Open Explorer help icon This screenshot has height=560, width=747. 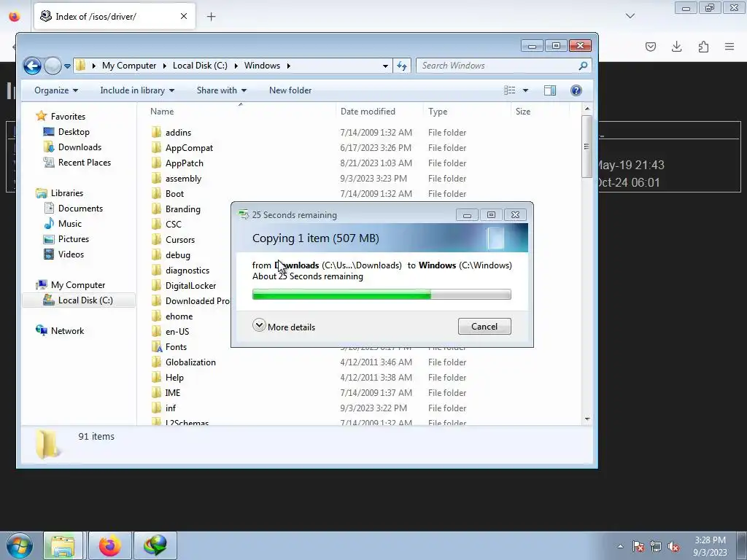click(x=576, y=90)
